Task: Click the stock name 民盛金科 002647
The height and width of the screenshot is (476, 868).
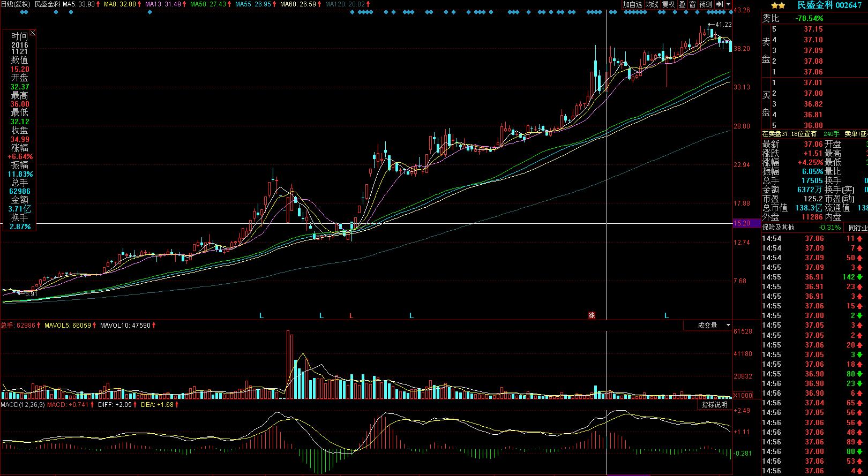Action: (829, 5)
